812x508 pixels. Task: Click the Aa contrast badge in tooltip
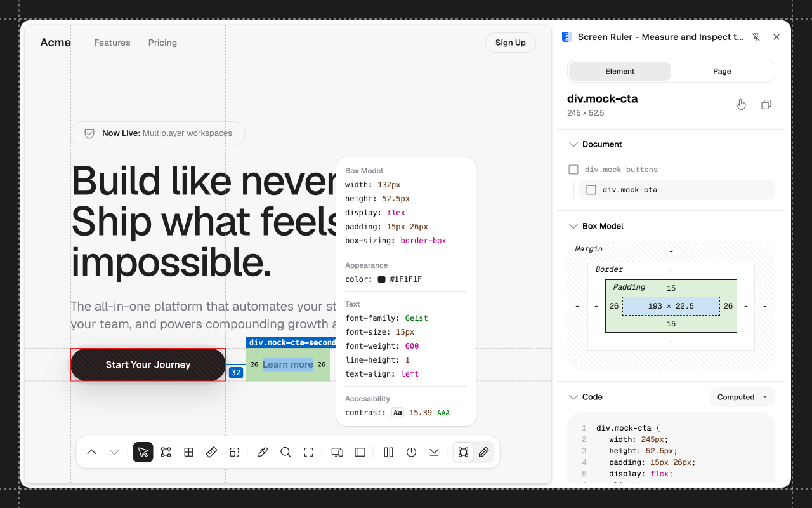pyautogui.click(x=398, y=413)
